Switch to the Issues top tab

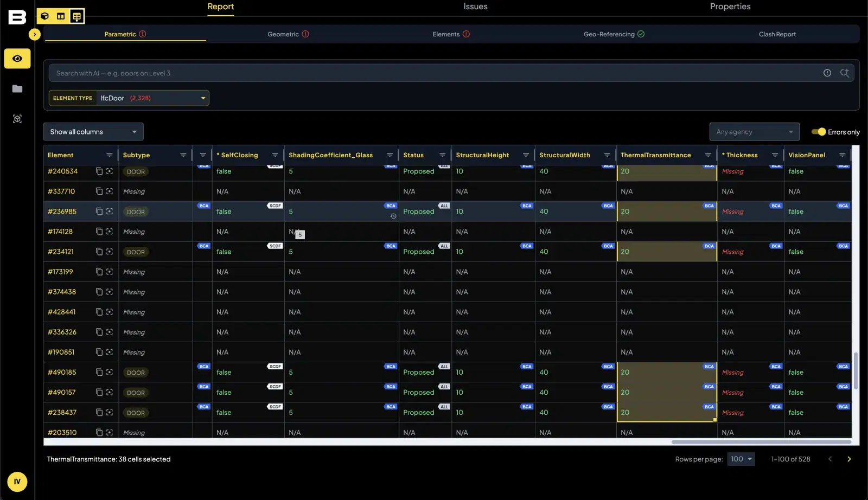[x=475, y=7]
